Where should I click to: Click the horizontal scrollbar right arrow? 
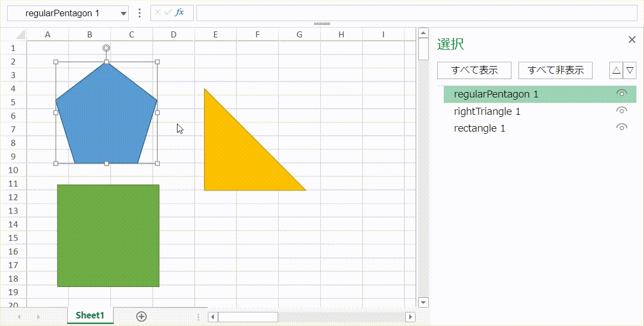pyautogui.click(x=411, y=317)
